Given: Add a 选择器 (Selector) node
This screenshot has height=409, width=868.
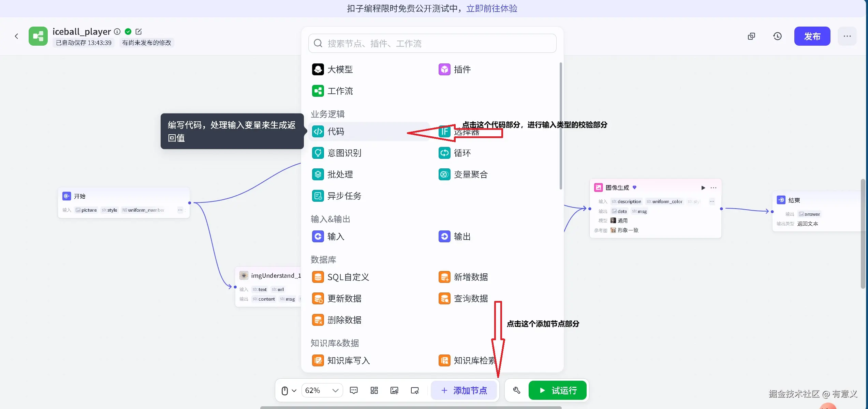Looking at the screenshot, I should (x=467, y=132).
